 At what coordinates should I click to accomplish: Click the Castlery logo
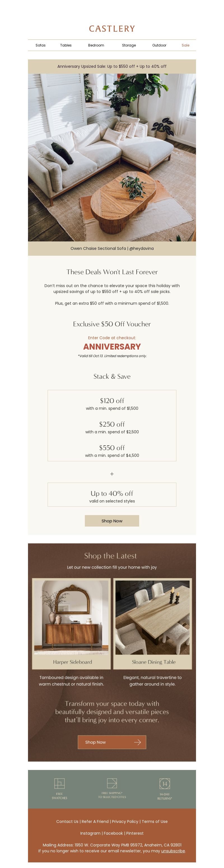112,29
